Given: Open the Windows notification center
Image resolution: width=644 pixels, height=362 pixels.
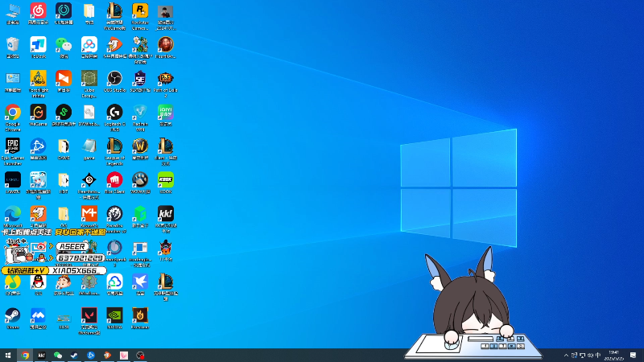Looking at the screenshot, I should [634, 356].
